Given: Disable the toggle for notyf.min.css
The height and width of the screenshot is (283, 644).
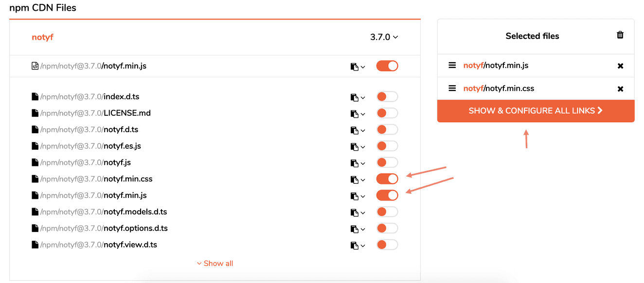Looking at the screenshot, I should pyautogui.click(x=387, y=179).
